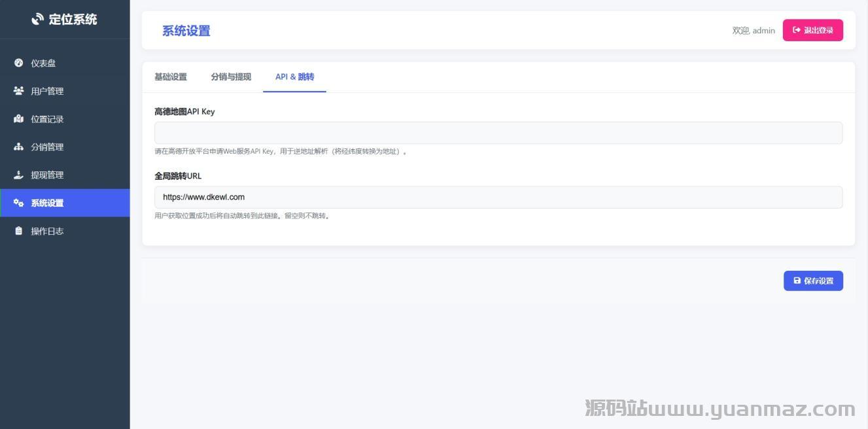The width and height of the screenshot is (868, 429).
Task: Focus the 高德地图API Key input field
Action: [x=498, y=133]
